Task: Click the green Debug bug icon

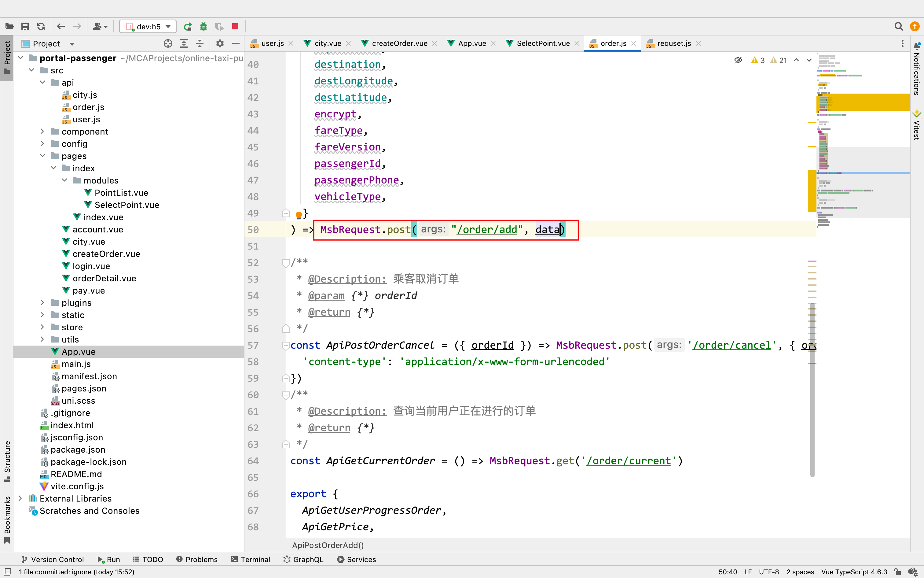Action: click(x=204, y=26)
